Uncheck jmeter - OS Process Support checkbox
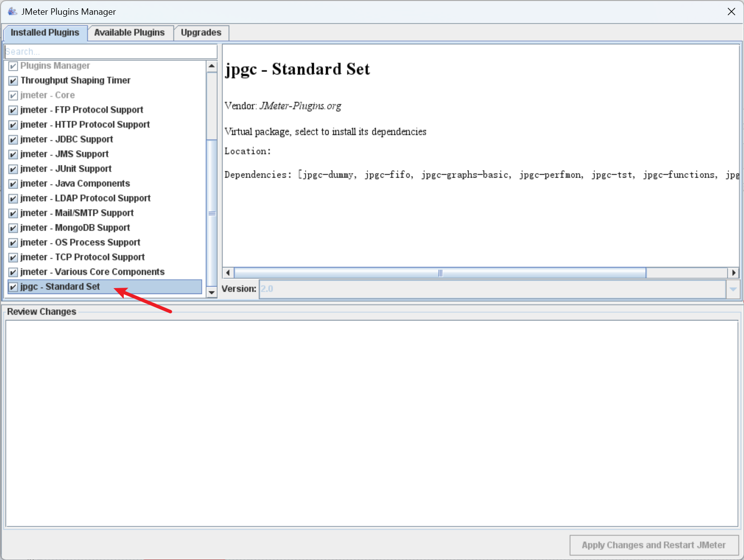This screenshot has width=744, height=560. [13, 242]
